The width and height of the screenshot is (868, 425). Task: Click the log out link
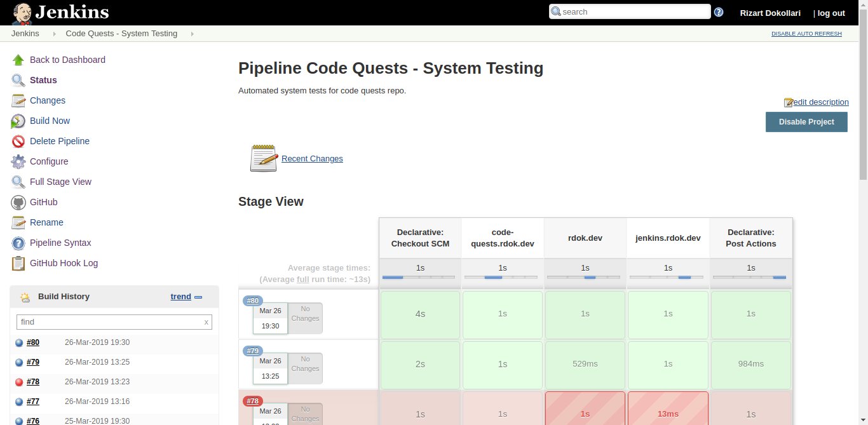[x=831, y=13]
